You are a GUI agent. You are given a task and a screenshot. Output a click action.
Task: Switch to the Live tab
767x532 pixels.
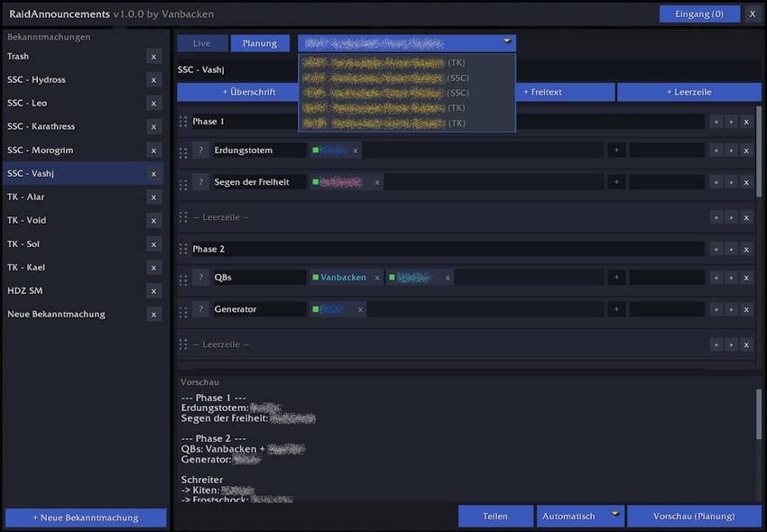click(x=202, y=43)
